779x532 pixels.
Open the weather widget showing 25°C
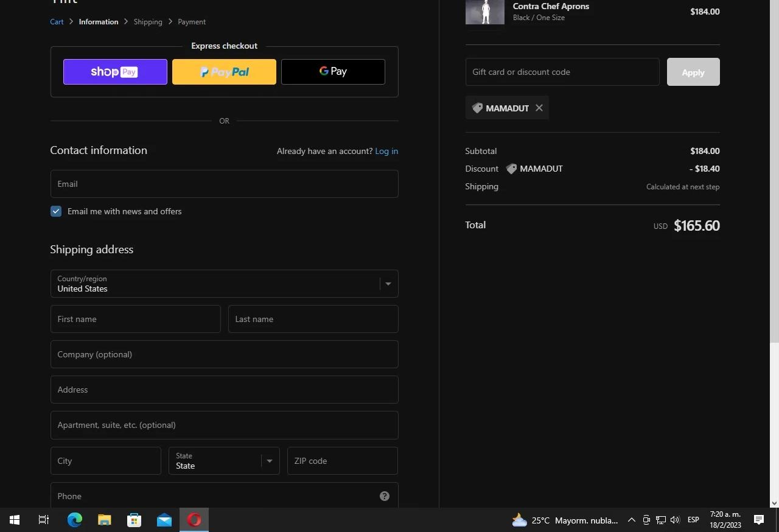point(565,520)
